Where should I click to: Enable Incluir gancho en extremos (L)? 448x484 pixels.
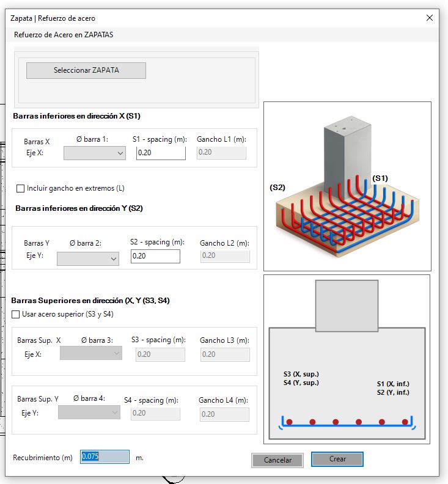click(20, 188)
